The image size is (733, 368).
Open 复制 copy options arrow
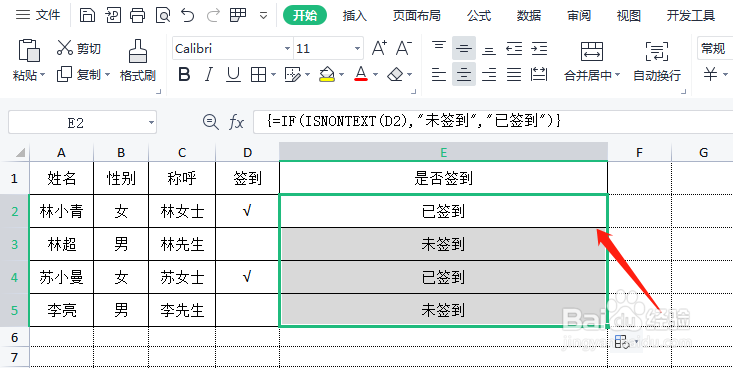click(x=107, y=75)
